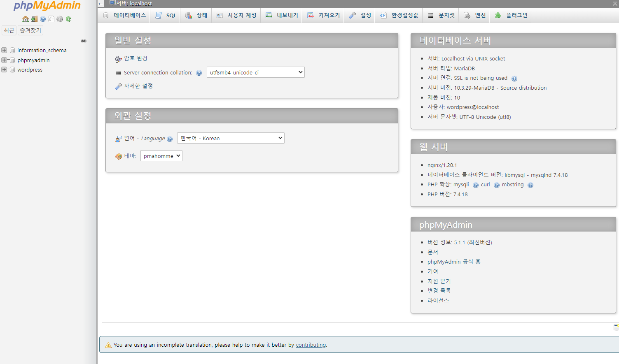Screen dimensions: 619x364
Task: Click help icon beside Server connection collation
Action: pyautogui.click(x=199, y=73)
